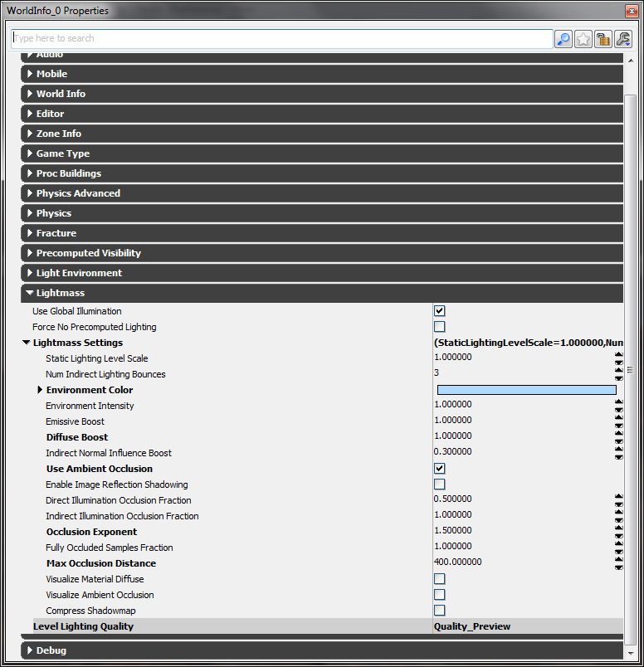
Task: Click the padlock lock-selection icon
Action: [x=603, y=39]
